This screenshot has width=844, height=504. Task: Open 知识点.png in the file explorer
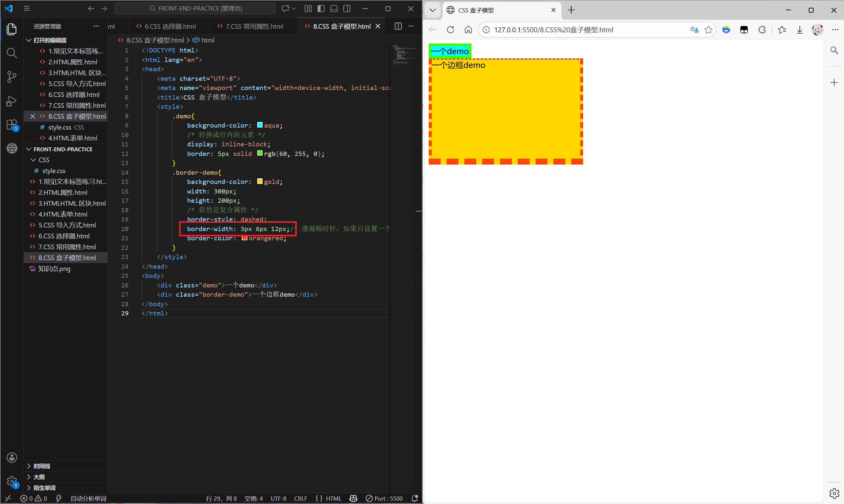(x=54, y=269)
